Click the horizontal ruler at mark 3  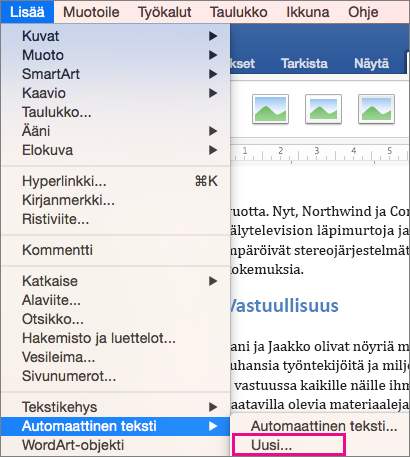pyautogui.click(x=317, y=151)
